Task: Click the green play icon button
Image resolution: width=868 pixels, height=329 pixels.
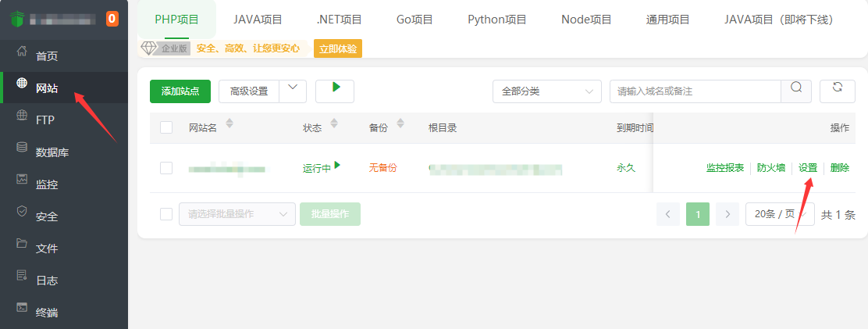Action: 335,91
